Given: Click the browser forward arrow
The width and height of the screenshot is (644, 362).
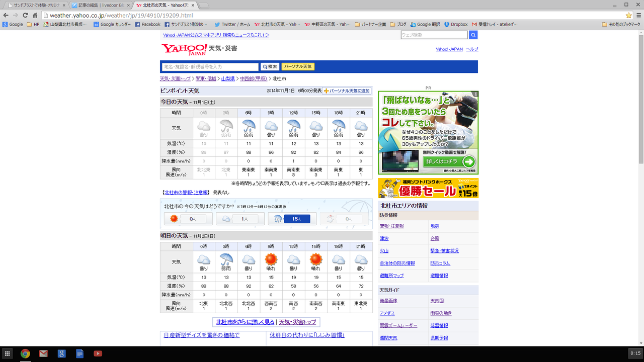Looking at the screenshot, I should [16, 16].
